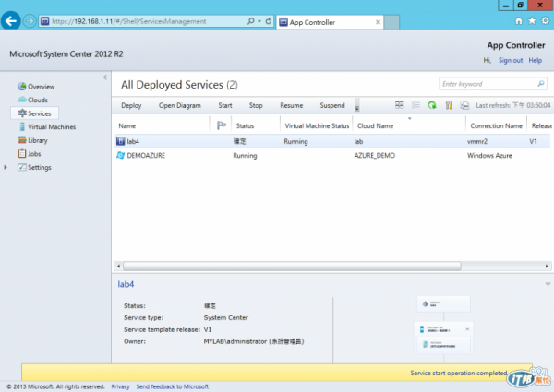Open Favorites star icon
The height and width of the screenshot is (392, 554).
pos(532,21)
